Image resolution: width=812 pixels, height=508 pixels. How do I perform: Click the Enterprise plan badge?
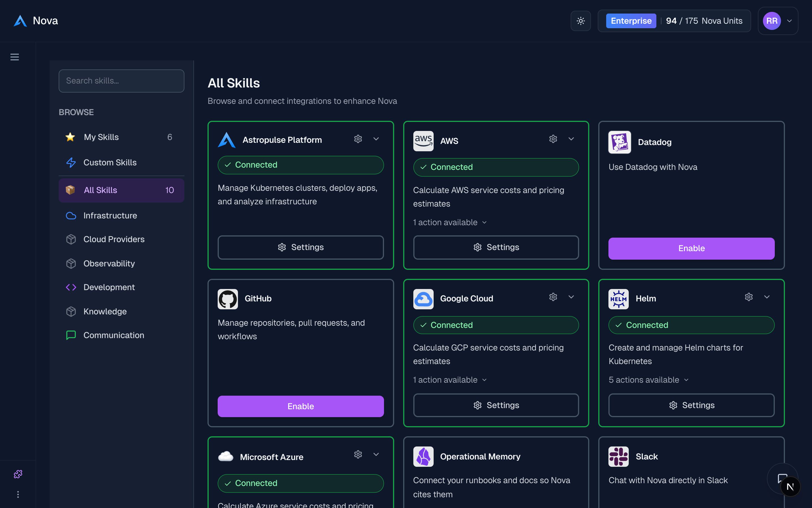point(631,21)
